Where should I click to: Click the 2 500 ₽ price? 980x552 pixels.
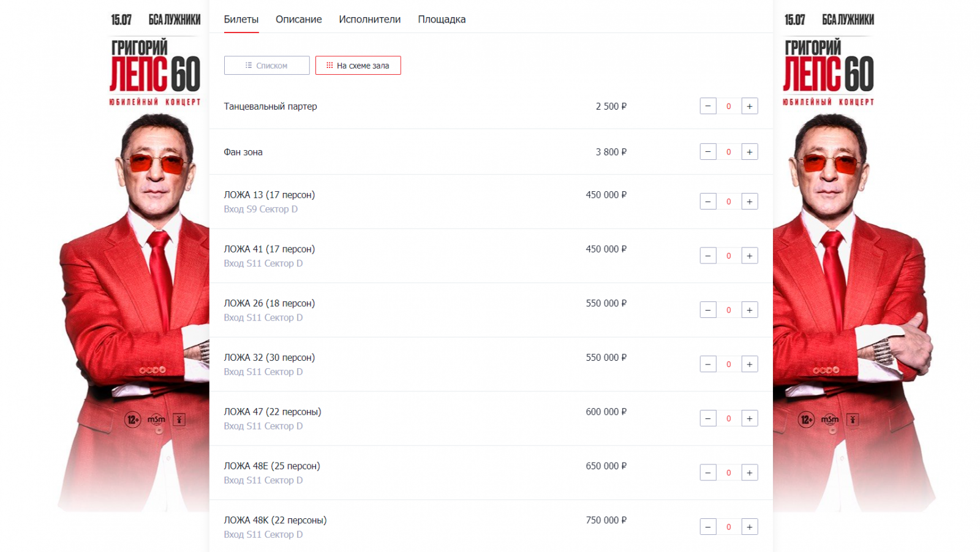pyautogui.click(x=611, y=106)
